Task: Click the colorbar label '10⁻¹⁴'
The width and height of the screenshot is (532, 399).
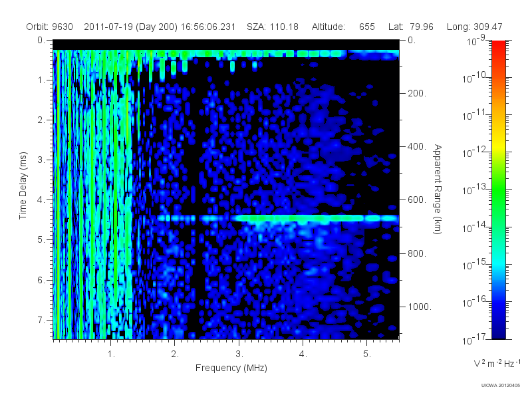Action: [x=475, y=227]
